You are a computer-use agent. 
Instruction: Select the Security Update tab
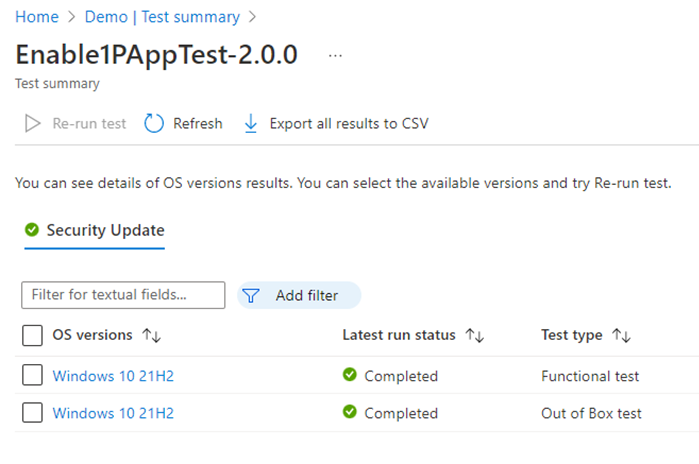coord(95,230)
